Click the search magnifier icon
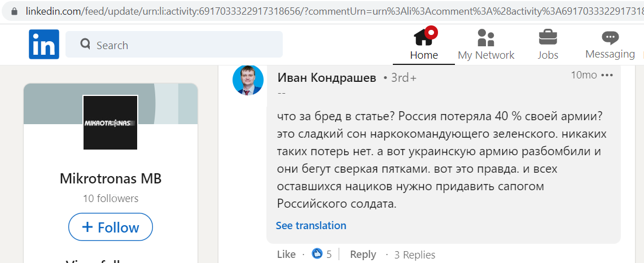The width and height of the screenshot is (644, 263). (x=85, y=44)
